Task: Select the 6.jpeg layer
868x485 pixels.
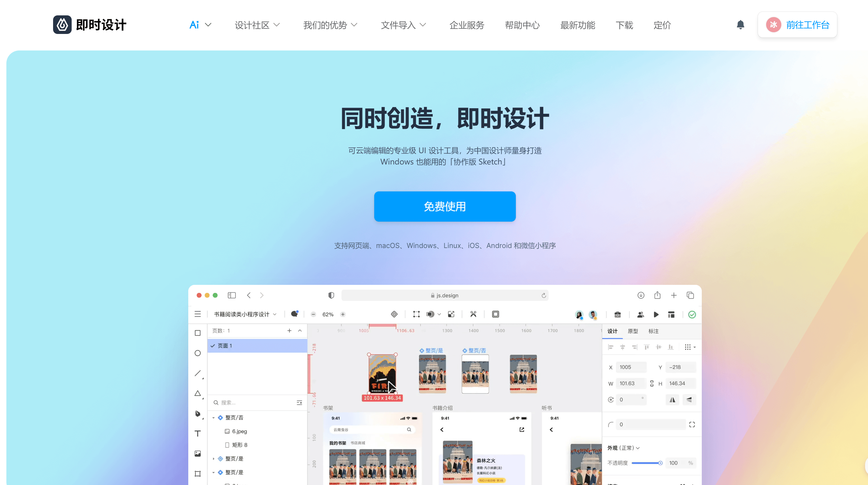Action: coord(257,431)
